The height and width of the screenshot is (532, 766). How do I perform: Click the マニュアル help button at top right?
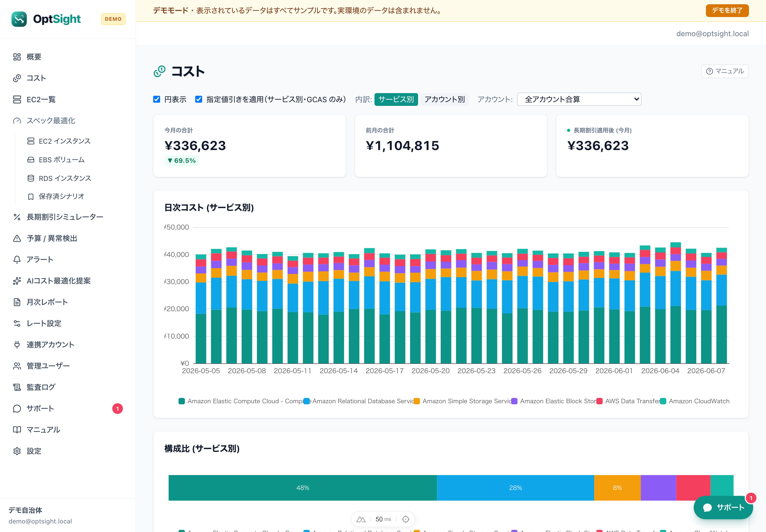coord(725,71)
